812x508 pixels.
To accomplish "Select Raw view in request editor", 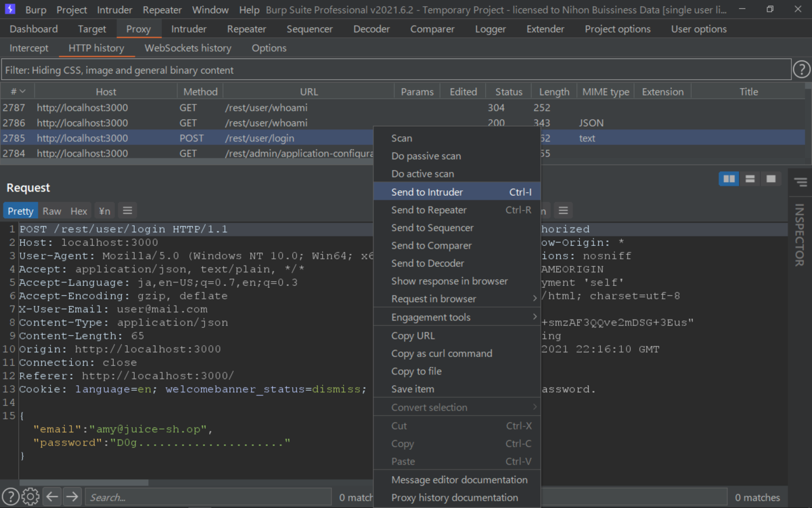I will [x=51, y=211].
